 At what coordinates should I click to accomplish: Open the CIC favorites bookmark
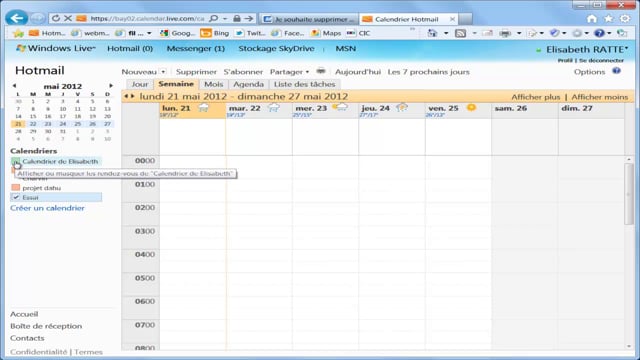click(x=358, y=33)
